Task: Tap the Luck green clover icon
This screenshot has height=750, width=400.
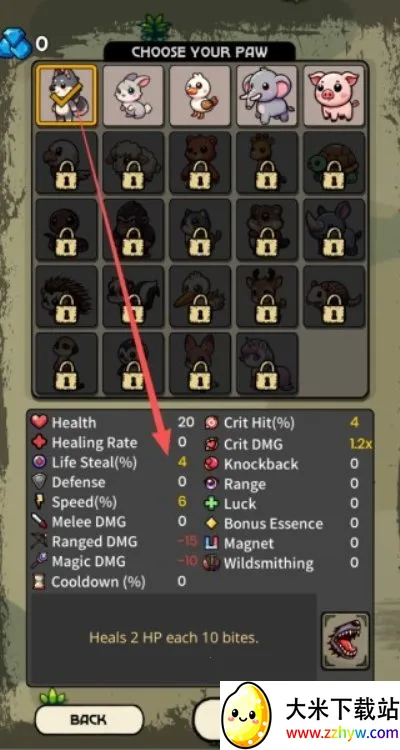Action: pyautogui.click(x=211, y=504)
